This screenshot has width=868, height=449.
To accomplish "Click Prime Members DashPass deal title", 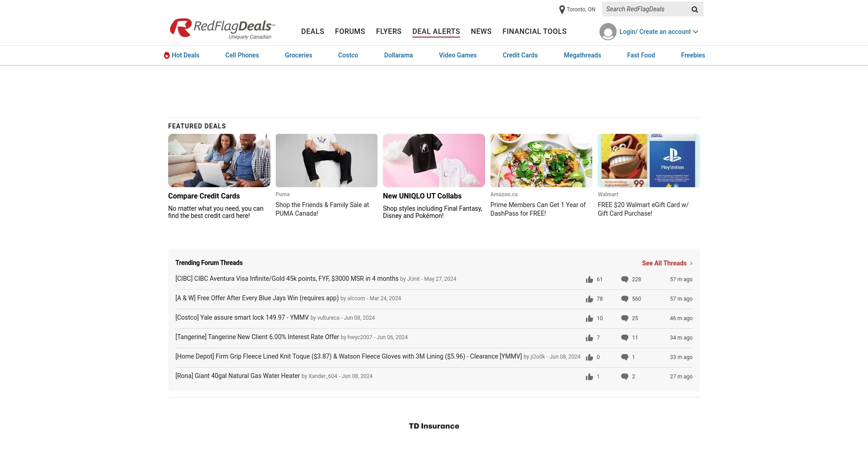I will pyautogui.click(x=538, y=209).
